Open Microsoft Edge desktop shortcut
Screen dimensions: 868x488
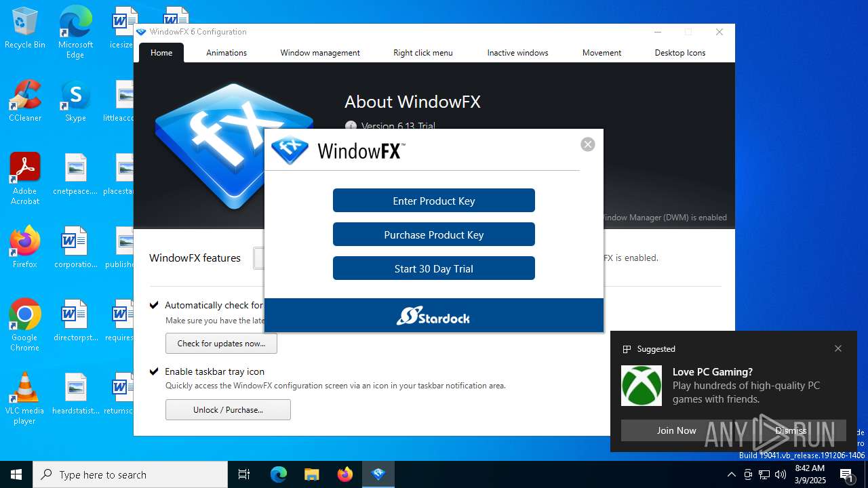pyautogui.click(x=75, y=33)
